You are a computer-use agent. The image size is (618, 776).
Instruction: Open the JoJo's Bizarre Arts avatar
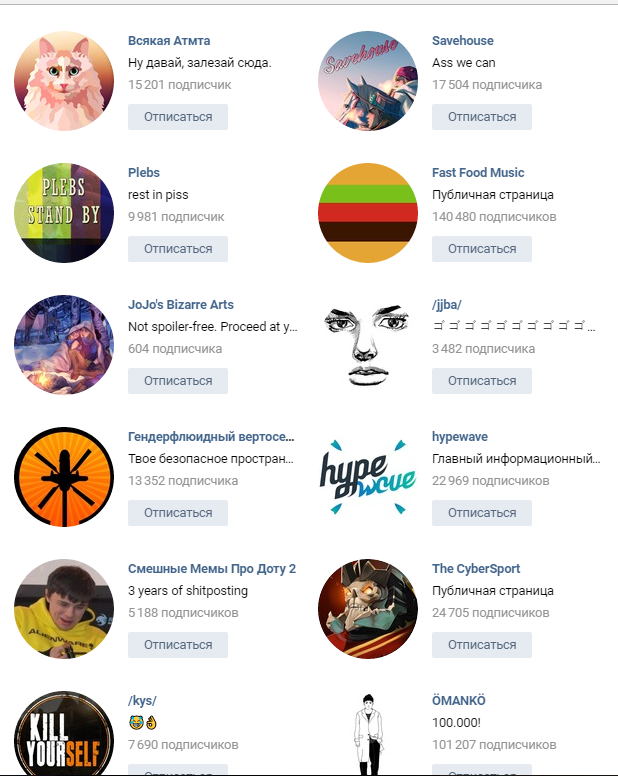[x=64, y=345]
